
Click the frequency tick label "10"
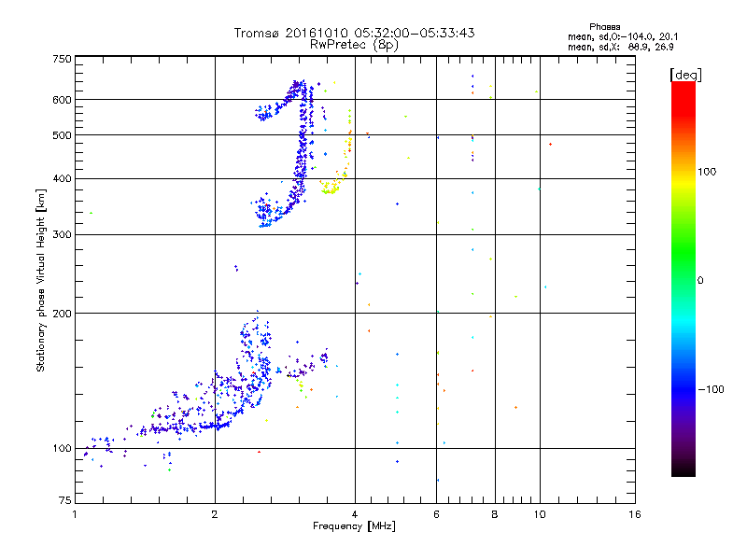[x=540, y=514]
